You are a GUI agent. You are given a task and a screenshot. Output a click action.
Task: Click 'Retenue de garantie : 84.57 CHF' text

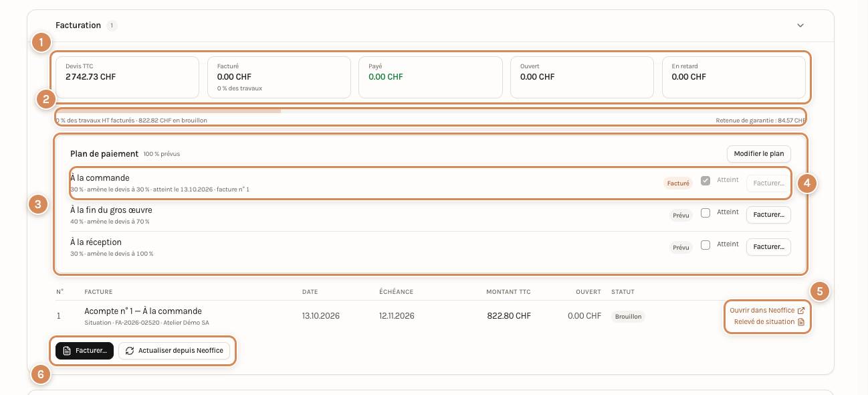[x=760, y=121]
